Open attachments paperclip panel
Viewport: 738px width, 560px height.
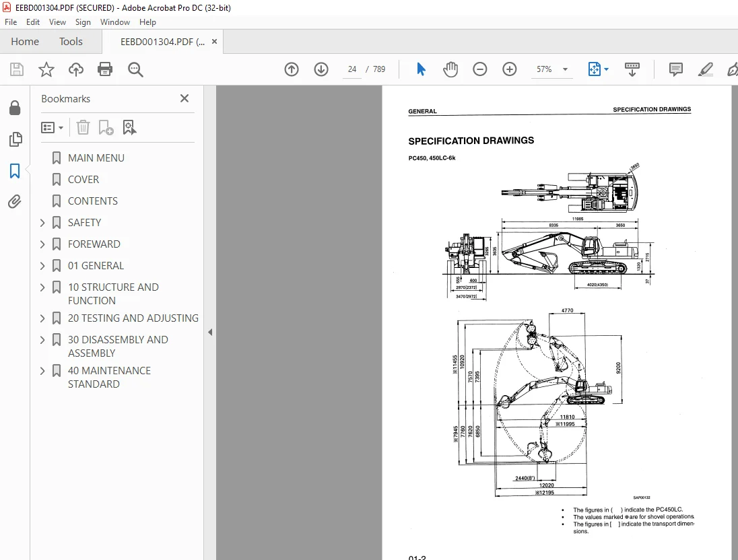[x=15, y=202]
